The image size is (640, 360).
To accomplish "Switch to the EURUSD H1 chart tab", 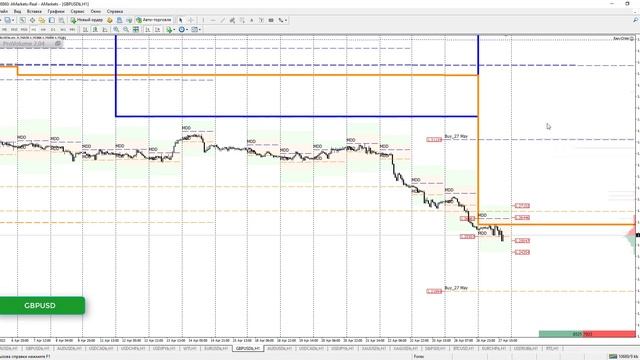I will 216,349.
